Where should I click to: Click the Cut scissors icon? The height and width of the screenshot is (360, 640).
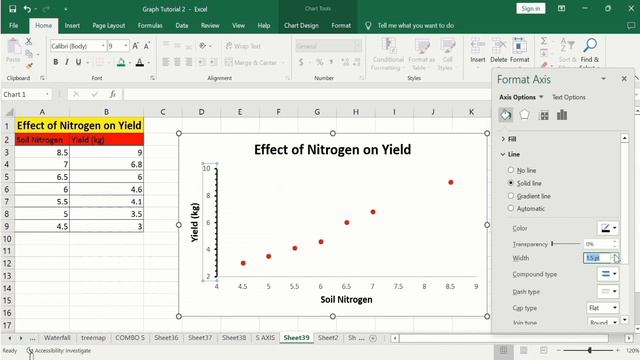coord(29,41)
